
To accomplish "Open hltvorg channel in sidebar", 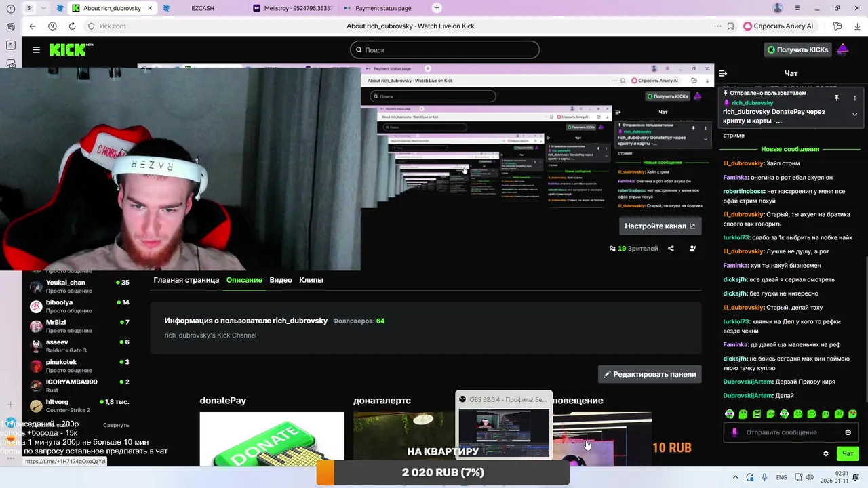I will click(79, 405).
